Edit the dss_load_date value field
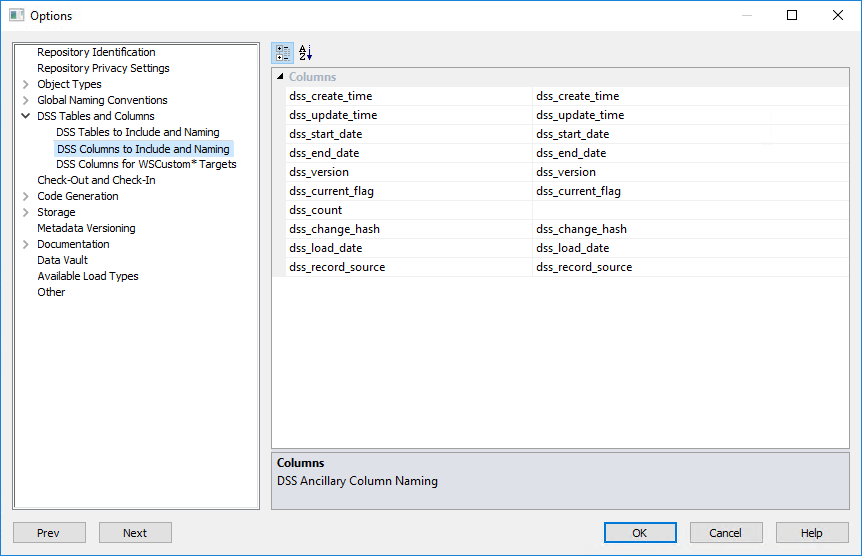862x558 pixels. 690,248
